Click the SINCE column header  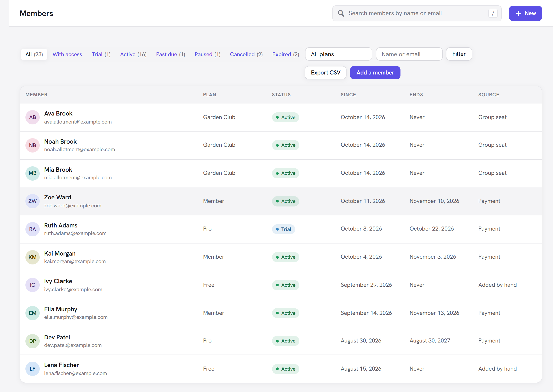(x=348, y=95)
